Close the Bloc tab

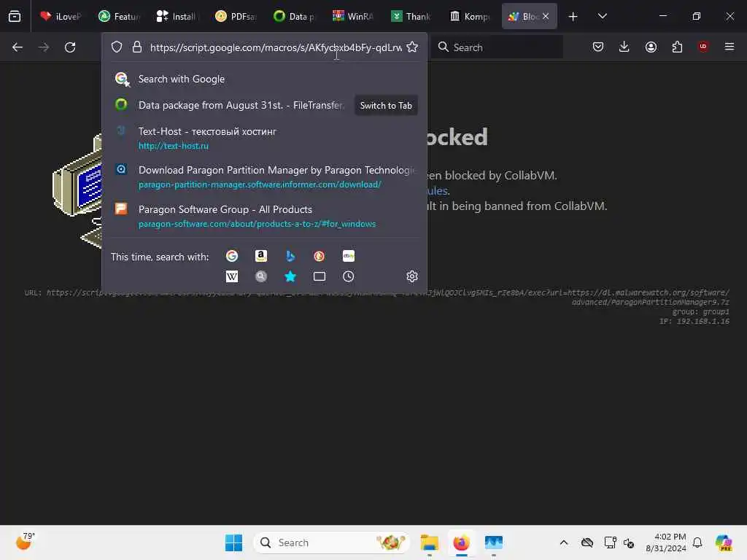click(546, 16)
